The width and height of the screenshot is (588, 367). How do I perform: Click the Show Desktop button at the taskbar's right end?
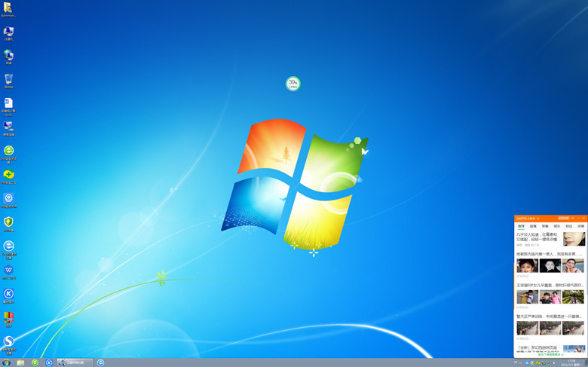point(586,362)
